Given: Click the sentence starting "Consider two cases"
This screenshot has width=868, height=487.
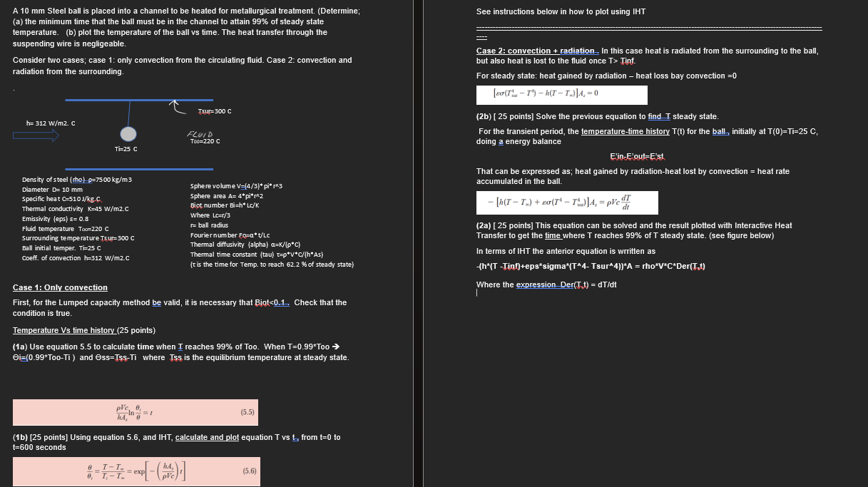Looking at the screenshot, I should (x=182, y=66).
